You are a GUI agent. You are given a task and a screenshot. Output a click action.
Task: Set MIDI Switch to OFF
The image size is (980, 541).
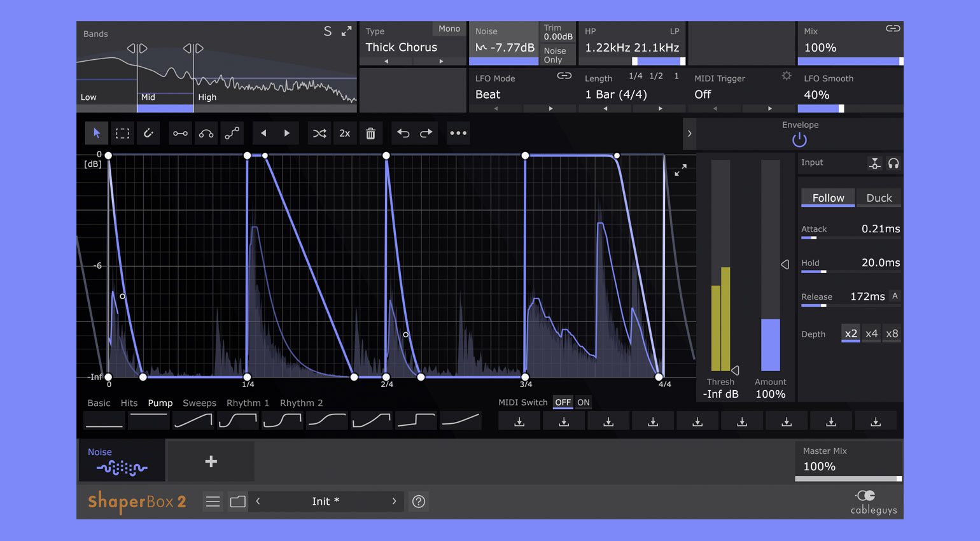coord(563,402)
